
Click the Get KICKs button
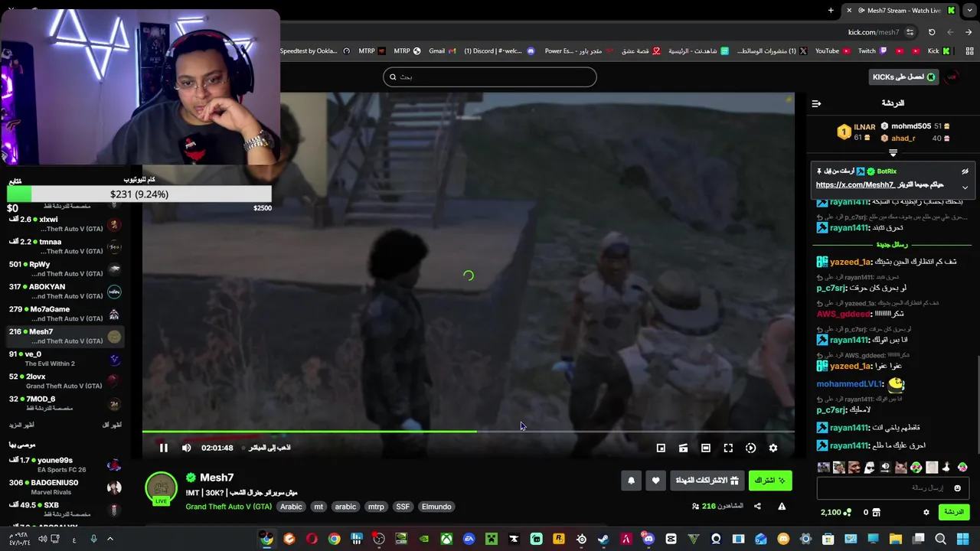[x=903, y=77]
